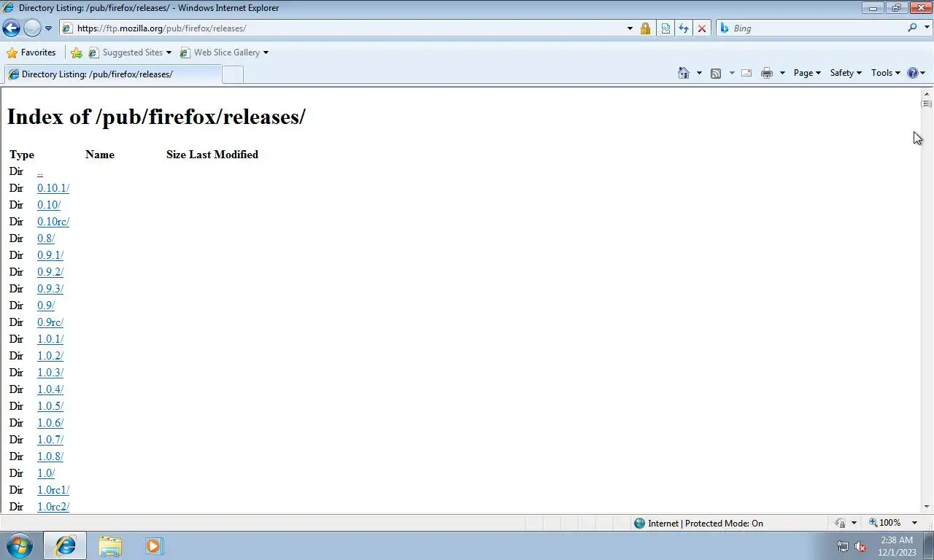Click the vertical scrollbar thumb
The image size is (934, 560).
927,104
